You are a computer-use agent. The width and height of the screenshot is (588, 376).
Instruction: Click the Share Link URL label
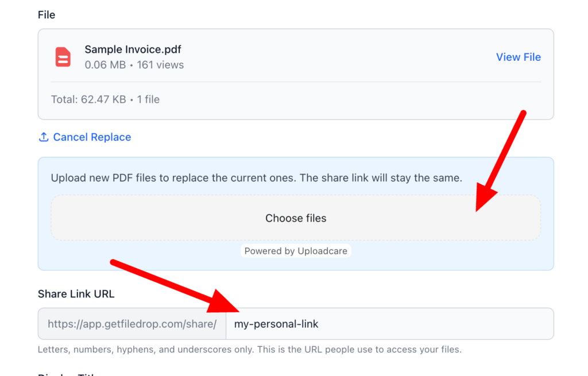(76, 293)
